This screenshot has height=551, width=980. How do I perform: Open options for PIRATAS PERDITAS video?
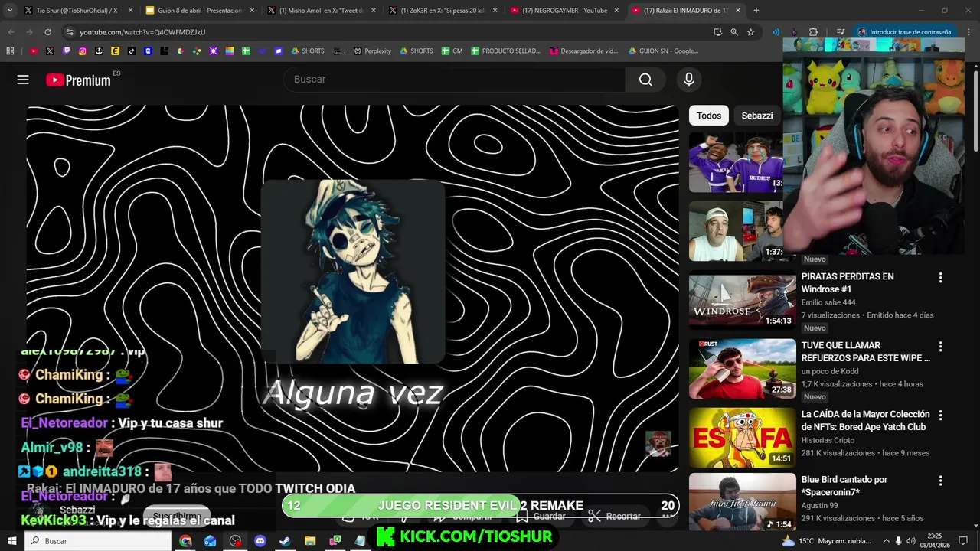[x=940, y=278]
